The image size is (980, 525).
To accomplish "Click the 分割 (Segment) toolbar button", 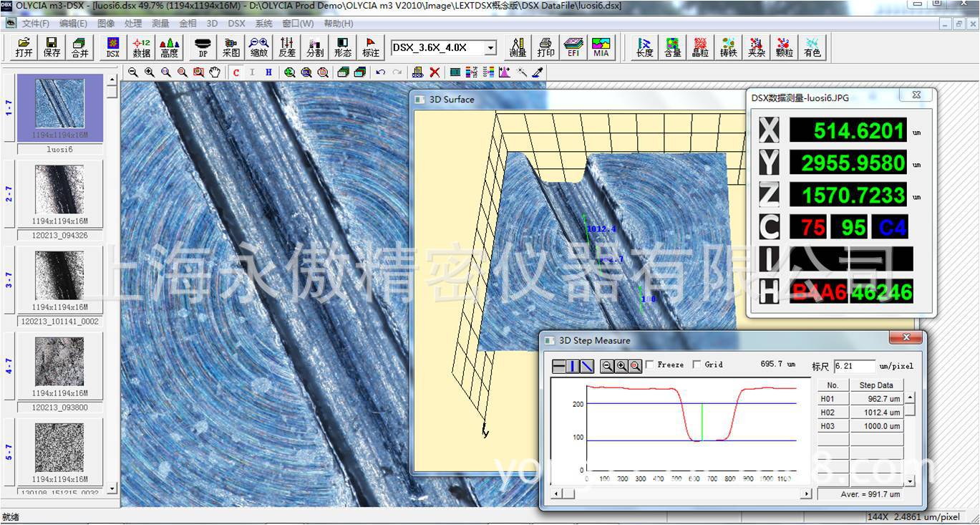I will click(x=314, y=47).
